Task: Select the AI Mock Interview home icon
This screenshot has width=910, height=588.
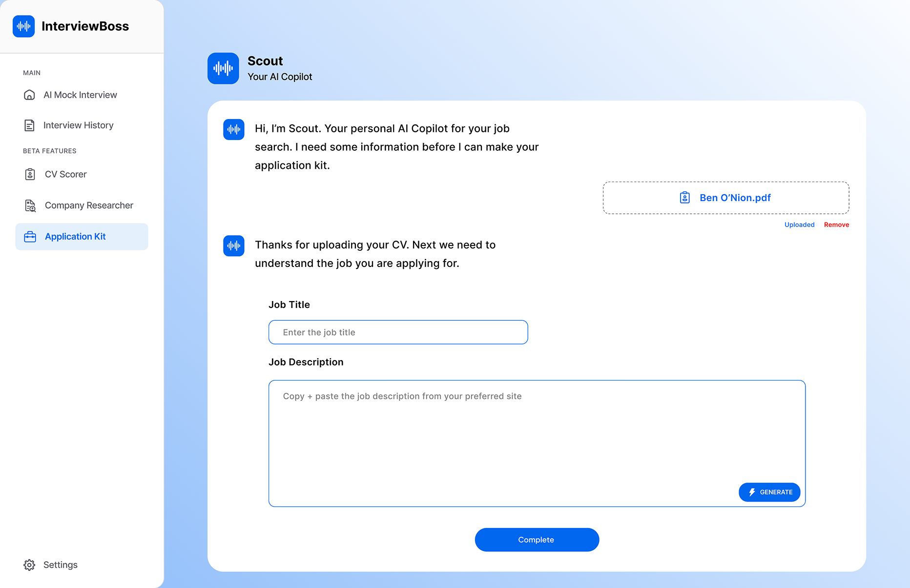Action: tap(29, 95)
